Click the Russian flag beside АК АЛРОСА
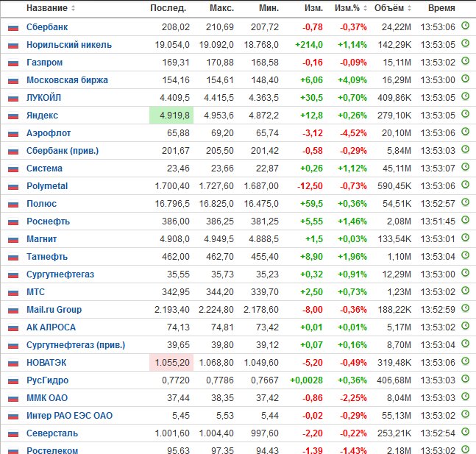The height and width of the screenshot is (454, 476). [x=13, y=327]
